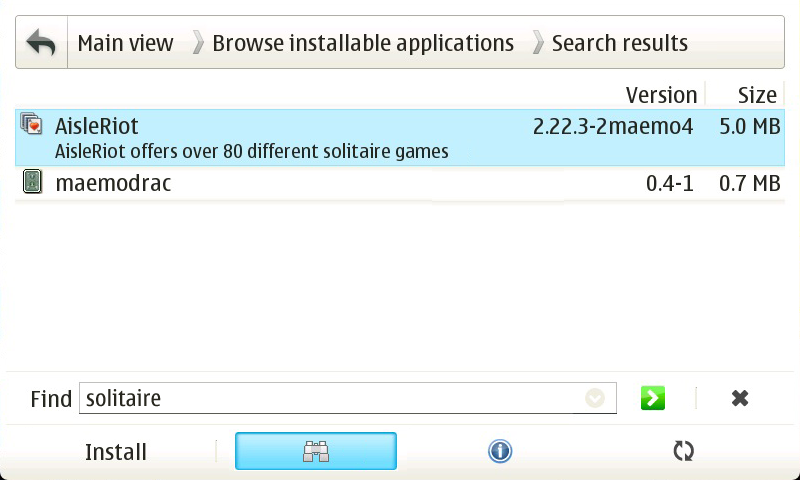Refresh the package list

[x=683, y=451]
